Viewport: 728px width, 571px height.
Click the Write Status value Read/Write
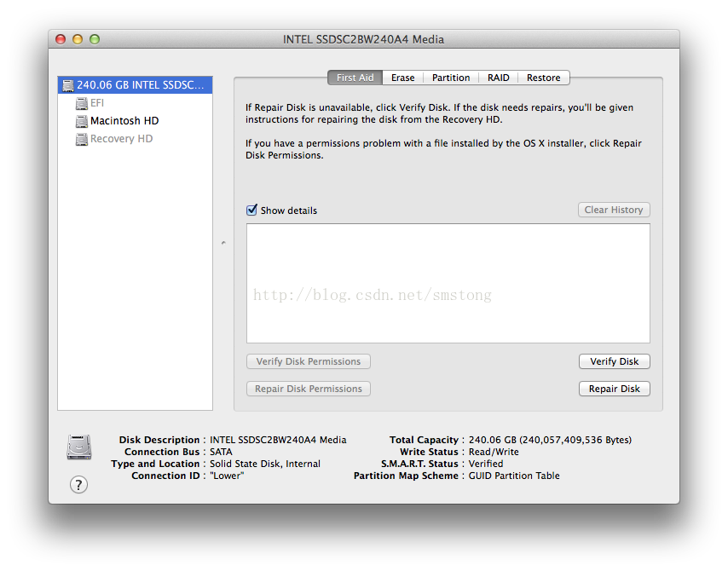pos(494,452)
